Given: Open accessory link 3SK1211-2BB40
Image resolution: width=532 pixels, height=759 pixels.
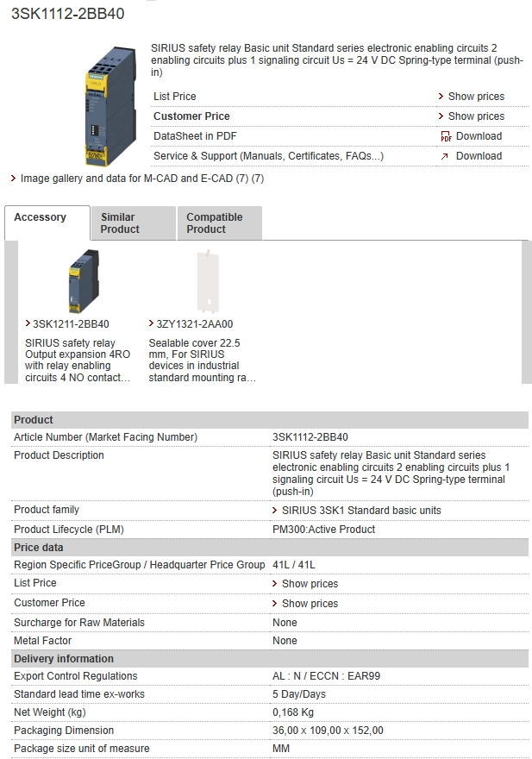Looking at the screenshot, I should click(x=71, y=323).
